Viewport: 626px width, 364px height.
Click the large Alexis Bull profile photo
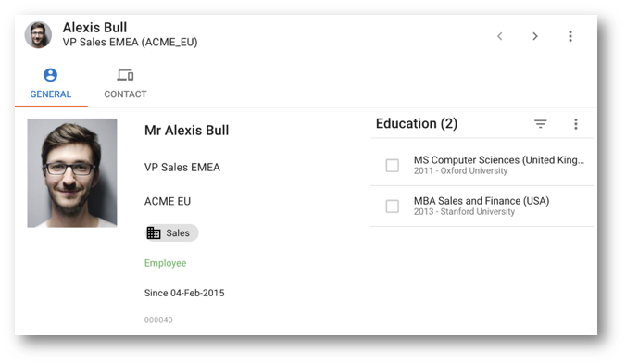(x=72, y=173)
